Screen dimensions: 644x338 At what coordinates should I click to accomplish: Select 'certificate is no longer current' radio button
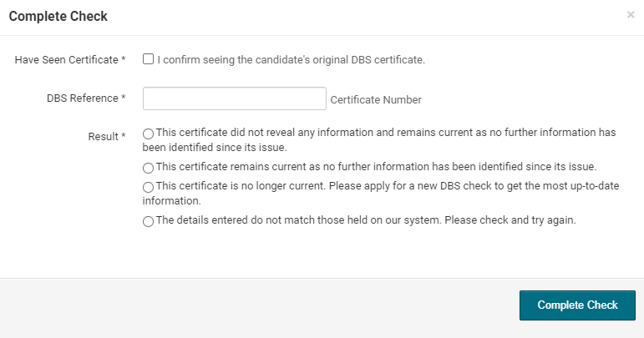pos(148,187)
